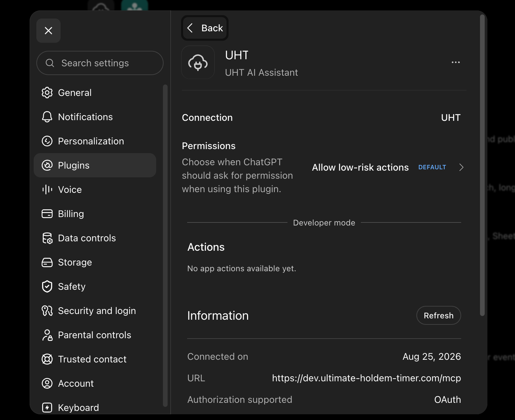Click the Trusted contact lifebuoy icon
The width and height of the screenshot is (515, 420).
pos(47,359)
